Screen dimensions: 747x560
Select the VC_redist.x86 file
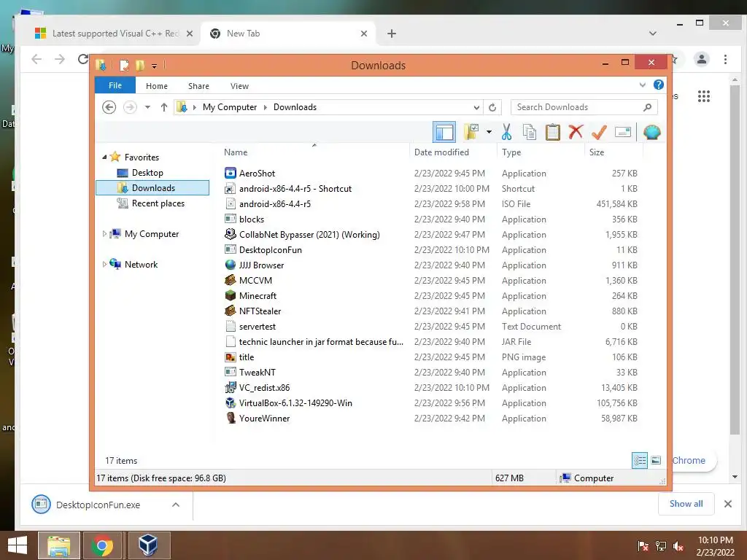pos(264,388)
